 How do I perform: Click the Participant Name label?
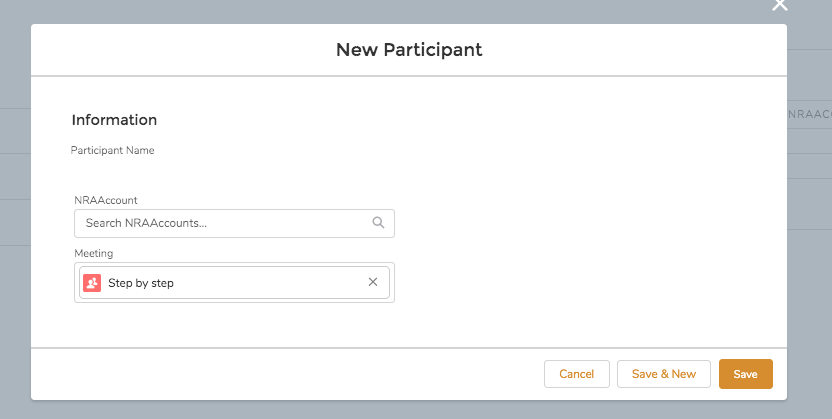[112, 151]
